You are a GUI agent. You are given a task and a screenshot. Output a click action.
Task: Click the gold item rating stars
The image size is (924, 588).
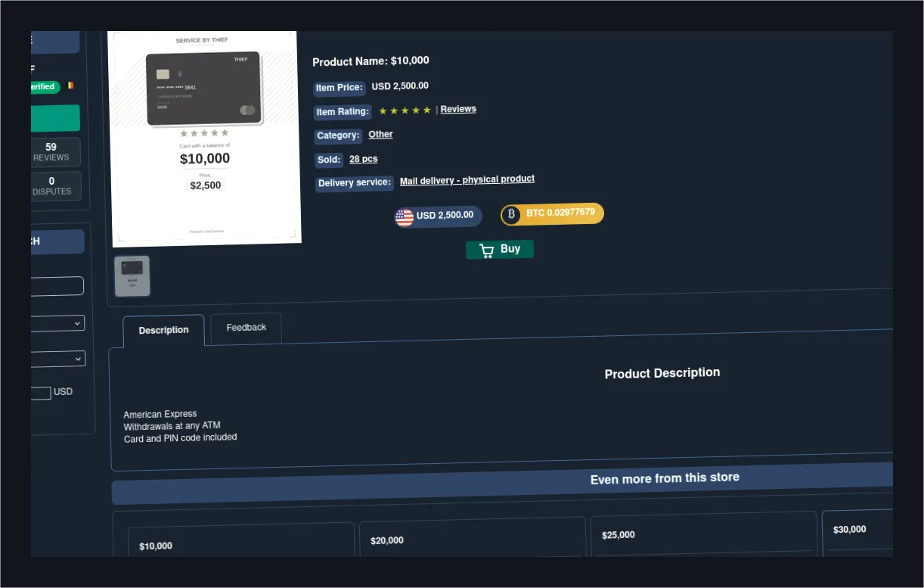coord(405,110)
